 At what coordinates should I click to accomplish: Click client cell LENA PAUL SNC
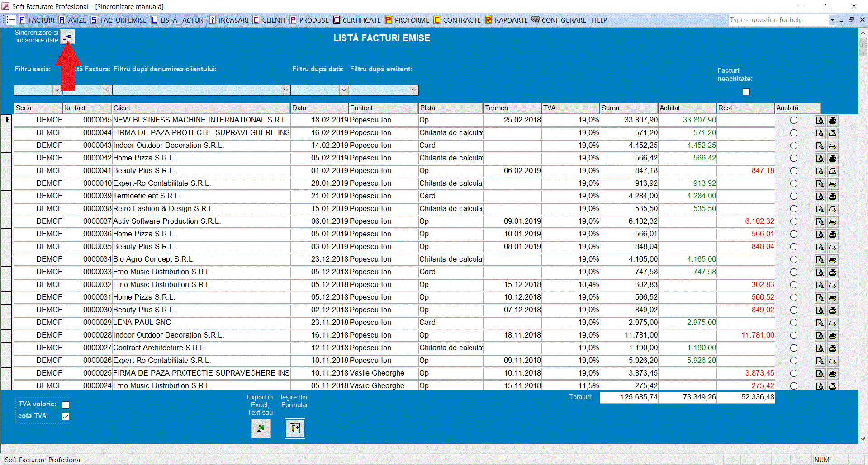tap(201, 323)
